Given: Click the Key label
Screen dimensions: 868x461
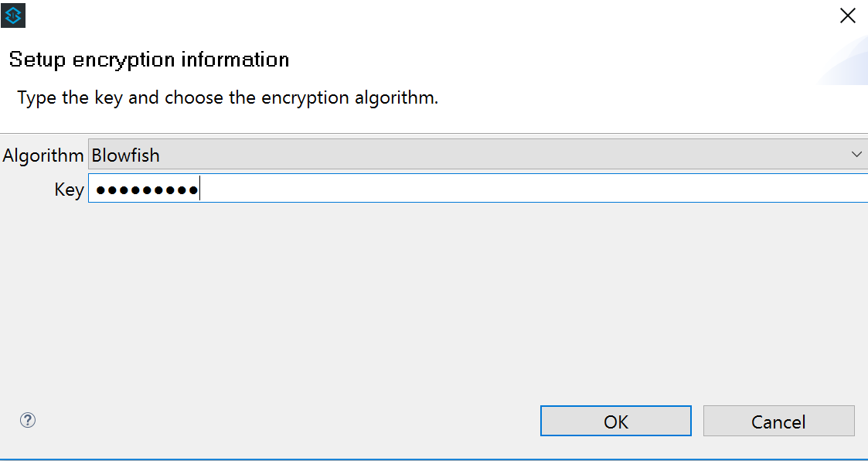Looking at the screenshot, I should point(69,190).
